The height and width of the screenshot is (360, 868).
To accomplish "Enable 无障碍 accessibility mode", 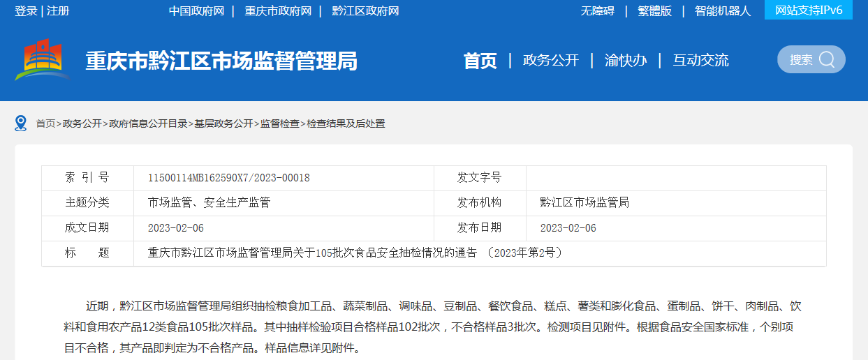I will pyautogui.click(x=597, y=11).
